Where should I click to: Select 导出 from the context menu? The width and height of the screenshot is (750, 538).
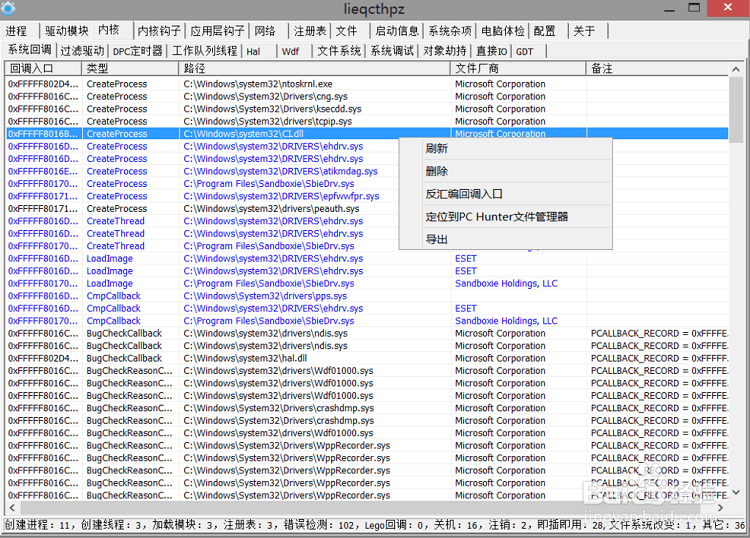437,240
